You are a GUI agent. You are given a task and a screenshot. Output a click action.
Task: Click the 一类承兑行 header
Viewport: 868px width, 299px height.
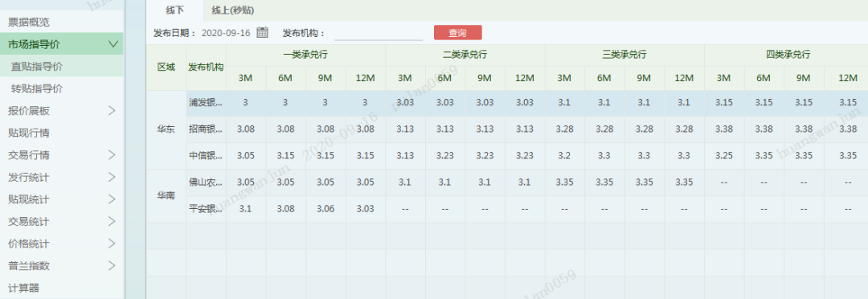(305, 55)
